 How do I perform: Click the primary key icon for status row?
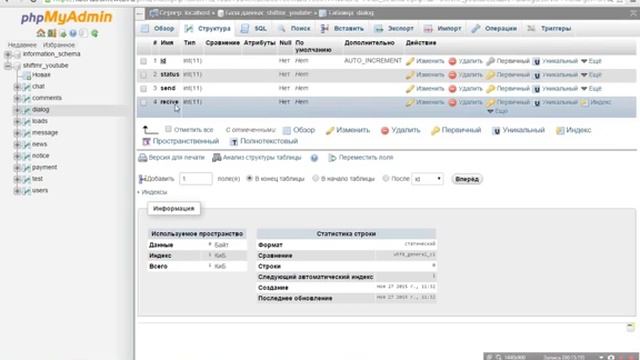(491, 75)
